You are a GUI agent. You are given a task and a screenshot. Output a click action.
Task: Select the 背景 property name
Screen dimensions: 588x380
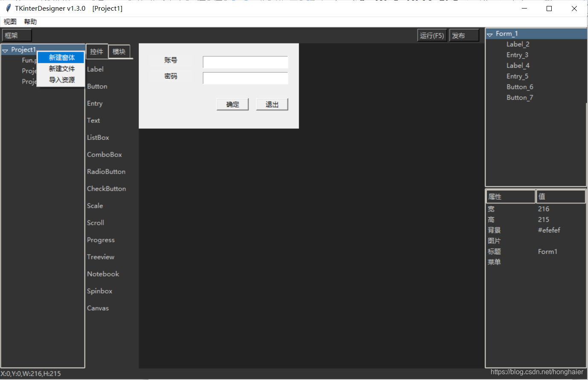[494, 230]
